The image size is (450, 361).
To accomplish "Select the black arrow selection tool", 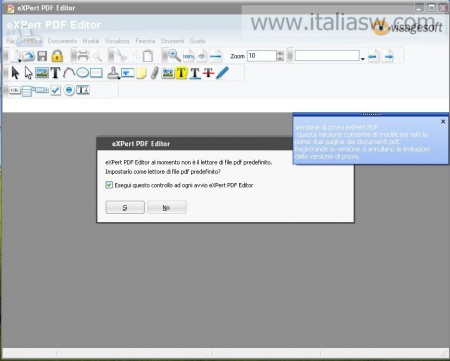I will pos(15,73).
